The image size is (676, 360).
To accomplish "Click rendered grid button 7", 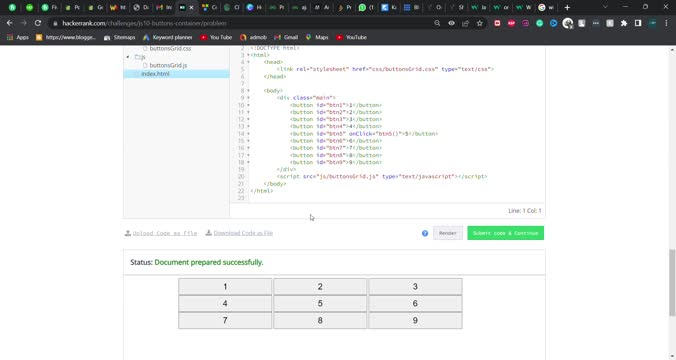I will tap(225, 320).
